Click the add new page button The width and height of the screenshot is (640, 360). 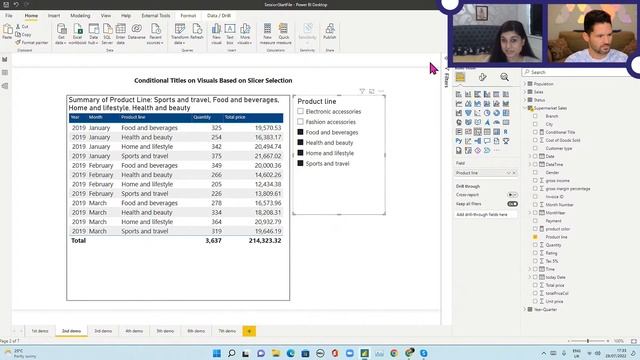[x=249, y=331]
